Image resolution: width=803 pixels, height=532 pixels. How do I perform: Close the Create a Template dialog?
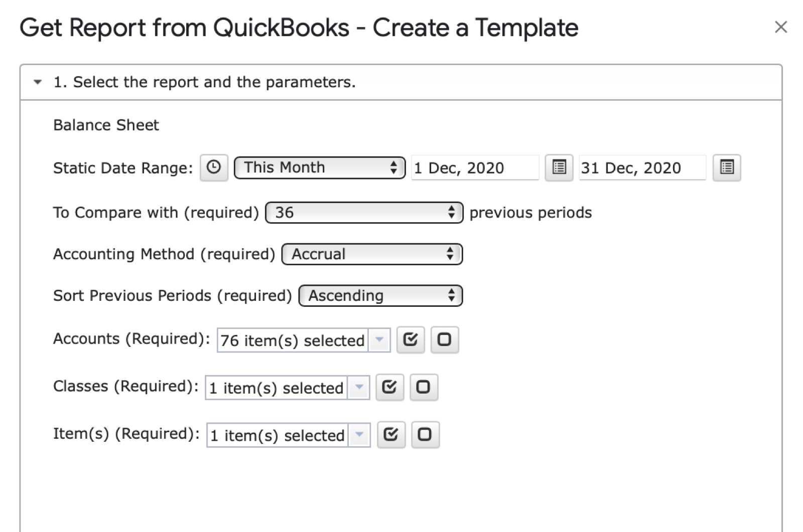pos(781,27)
